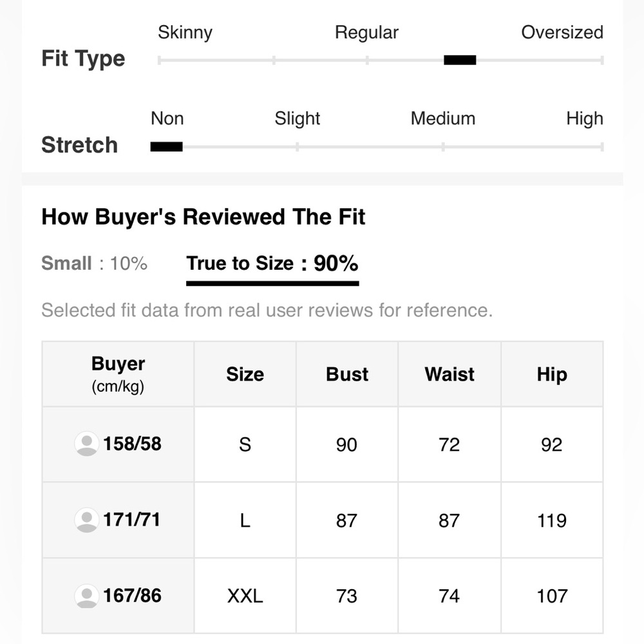Image resolution: width=644 pixels, height=644 pixels.
Task: Select the True to Size 90% tab
Action: [x=272, y=263]
